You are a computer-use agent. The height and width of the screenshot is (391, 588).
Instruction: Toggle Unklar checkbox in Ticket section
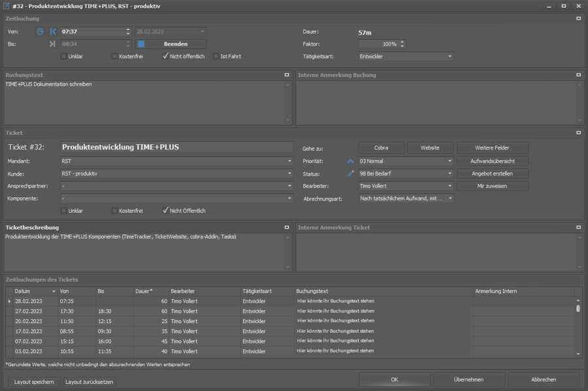(64, 210)
